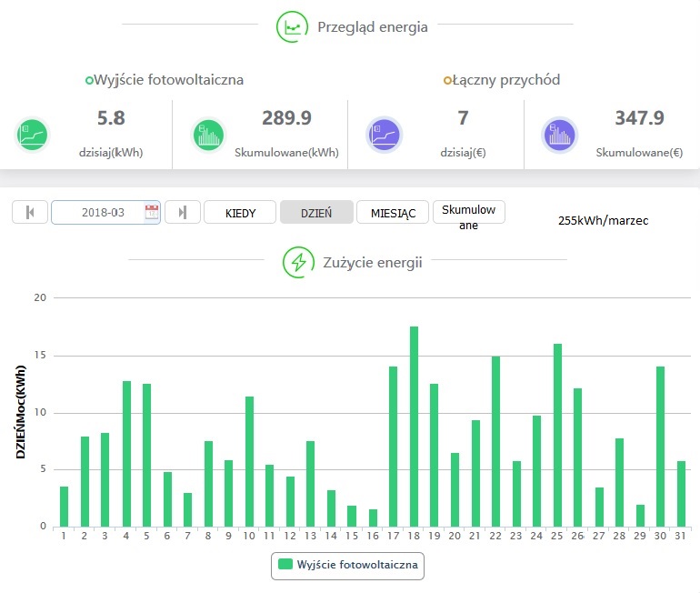Switch to the MIESIĄC view tab
Image resolution: width=700 pixels, height=593 pixels.
pyautogui.click(x=393, y=213)
